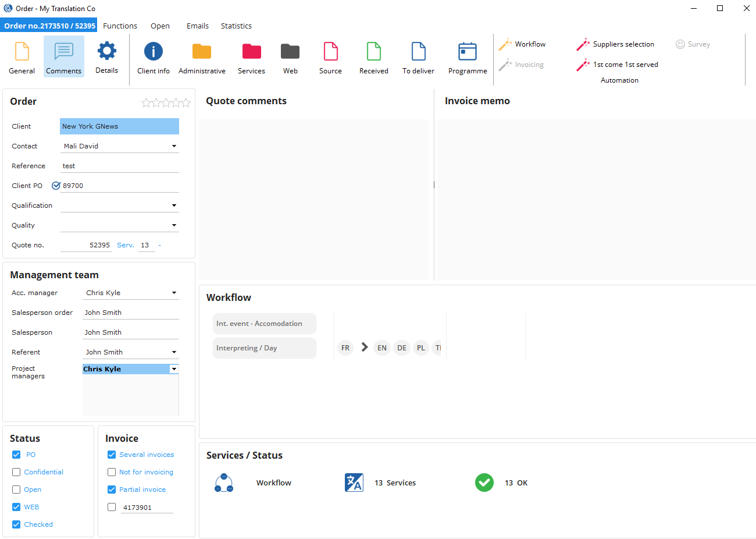Image resolution: width=756 pixels, height=539 pixels.
Task: Click the Interpreting / Day workflow button
Action: click(x=265, y=348)
